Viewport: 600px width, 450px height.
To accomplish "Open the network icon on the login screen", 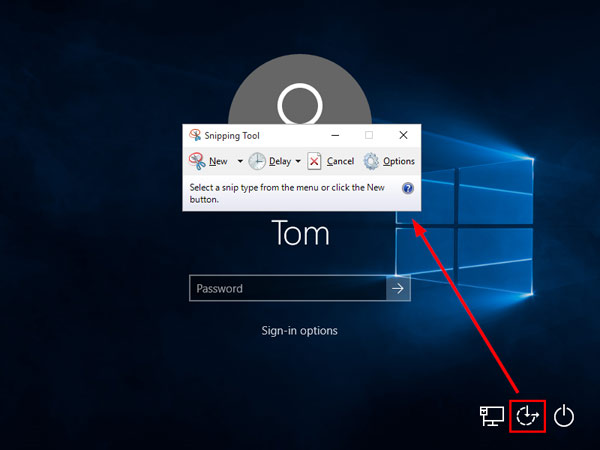I will 491,416.
